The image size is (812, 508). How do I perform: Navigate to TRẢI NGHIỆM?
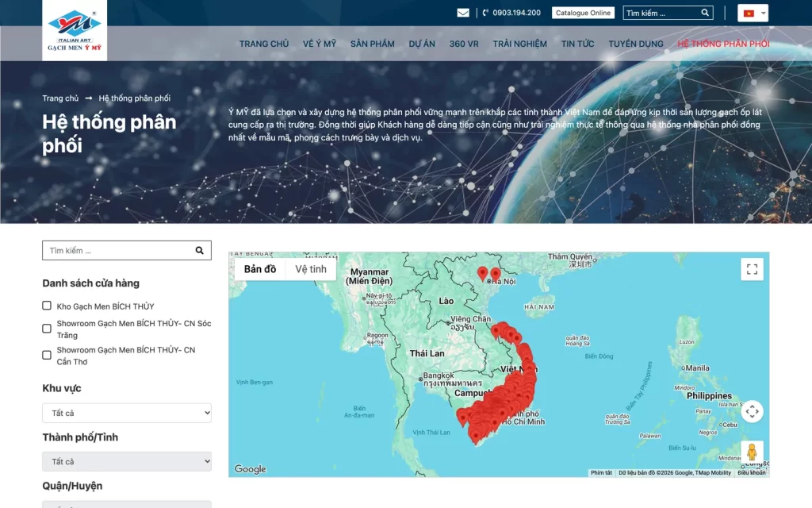pyautogui.click(x=520, y=44)
